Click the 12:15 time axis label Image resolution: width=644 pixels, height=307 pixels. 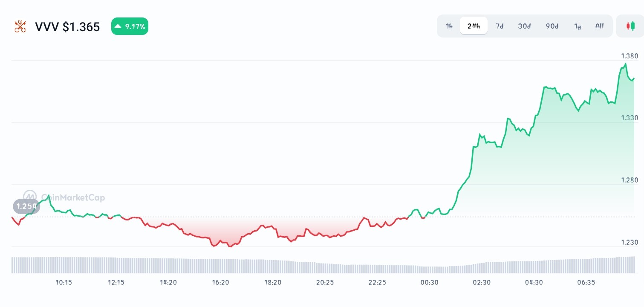[116, 282]
